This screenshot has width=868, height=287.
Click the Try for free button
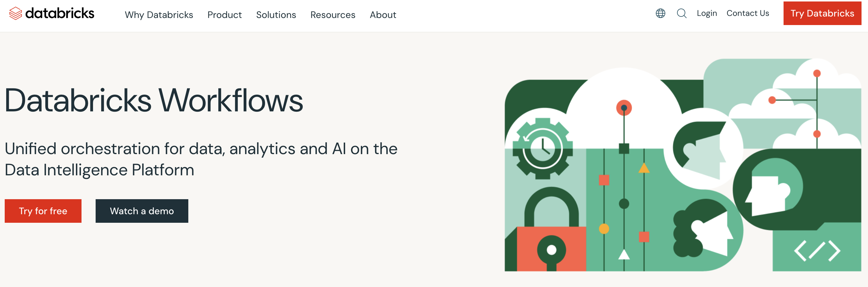[43, 211]
